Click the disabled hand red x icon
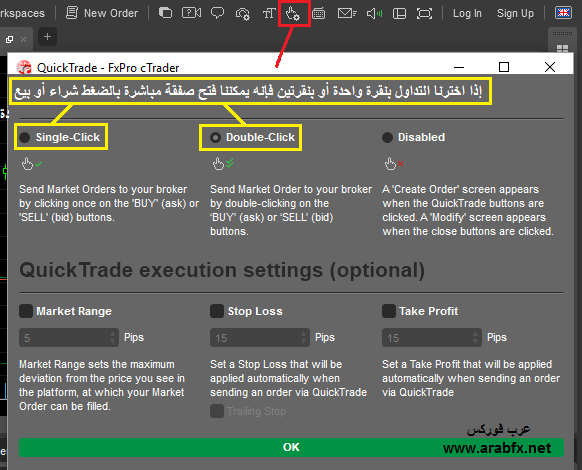582x470 pixels. coord(394,163)
